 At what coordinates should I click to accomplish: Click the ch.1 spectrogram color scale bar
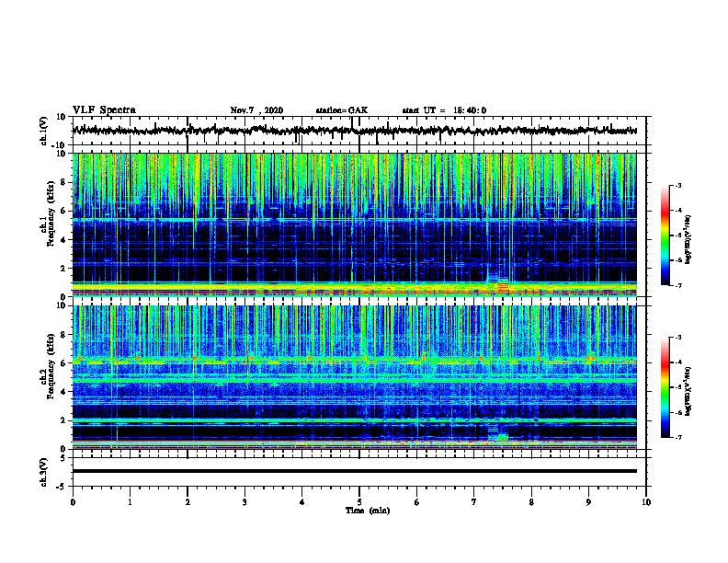click(x=665, y=236)
